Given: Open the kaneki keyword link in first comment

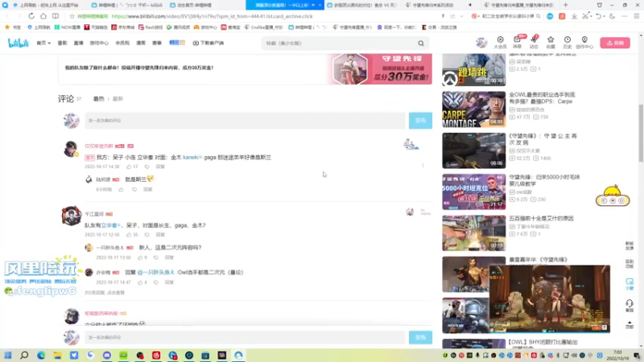Looking at the screenshot, I should (192, 157).
